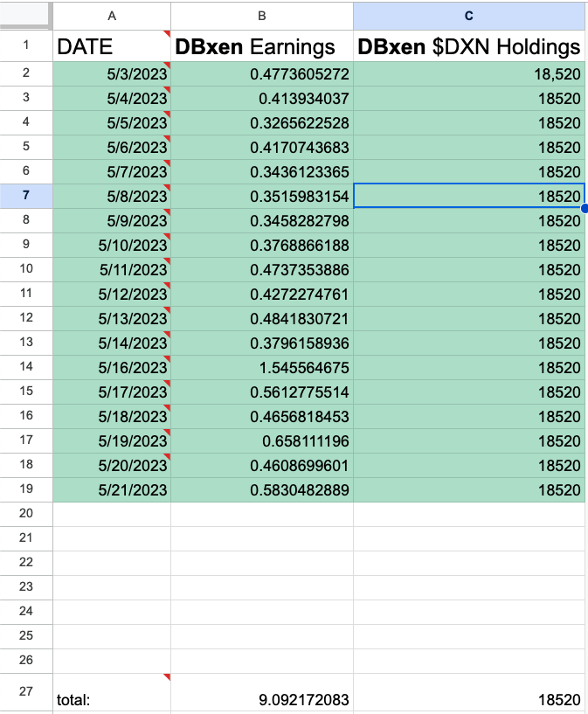Select column A header
Screen dimensions: 588x714
(x=112, y=16)
